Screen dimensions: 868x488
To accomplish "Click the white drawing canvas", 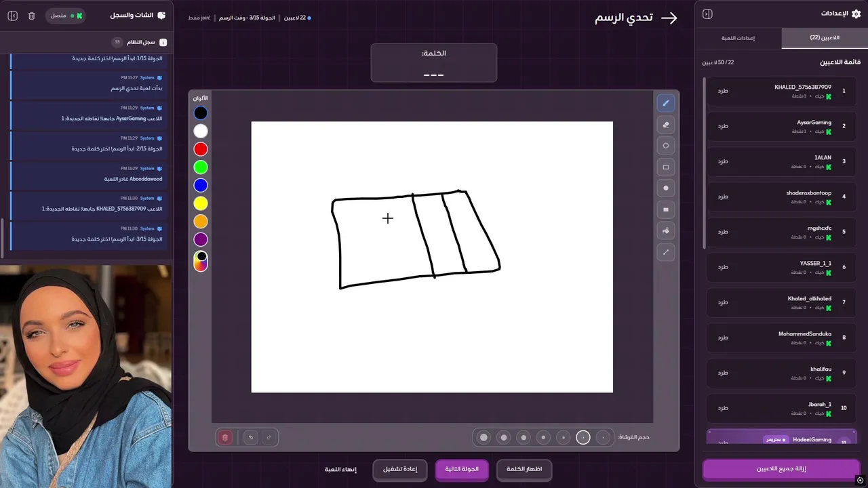I will (432, 257).
